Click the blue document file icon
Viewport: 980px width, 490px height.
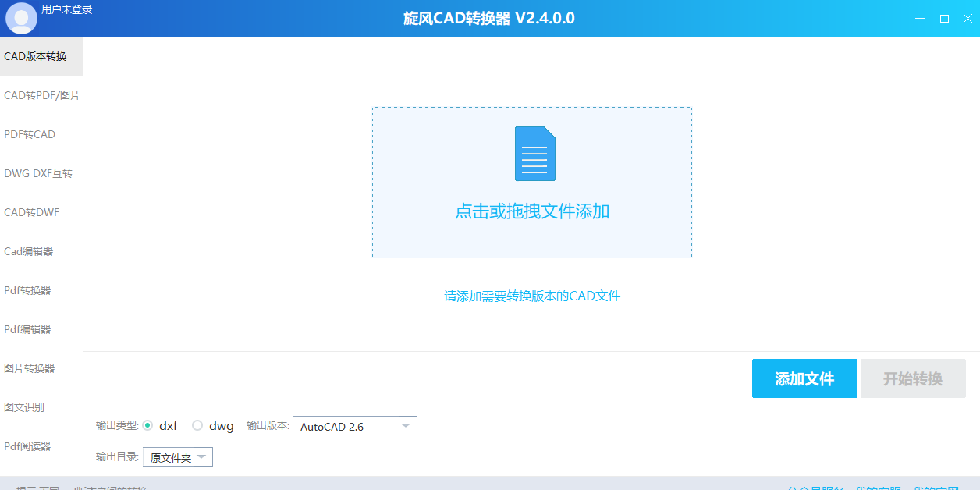click(x=534, y=154)
